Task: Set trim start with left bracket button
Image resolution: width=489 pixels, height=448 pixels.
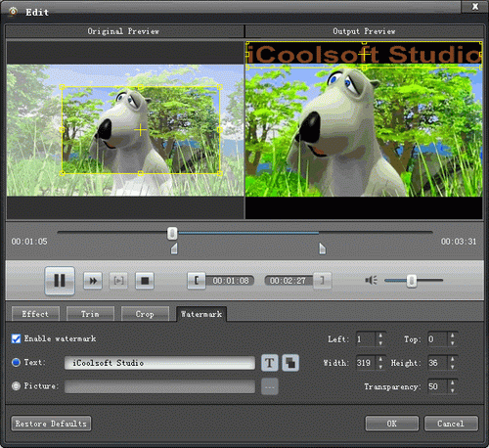Action: 197,281
